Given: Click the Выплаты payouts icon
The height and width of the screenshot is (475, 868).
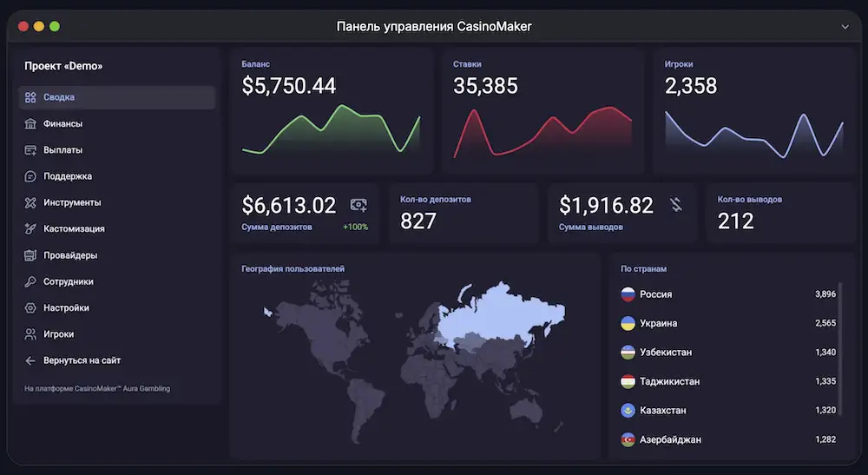Looking at the screenshot, I should click(30, 150).
